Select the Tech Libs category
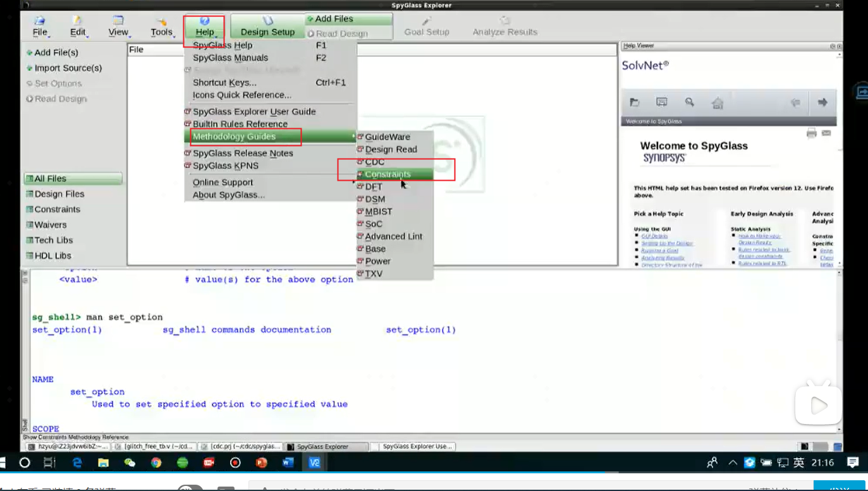This screenshot has width=868, height=491. [49, 240]
